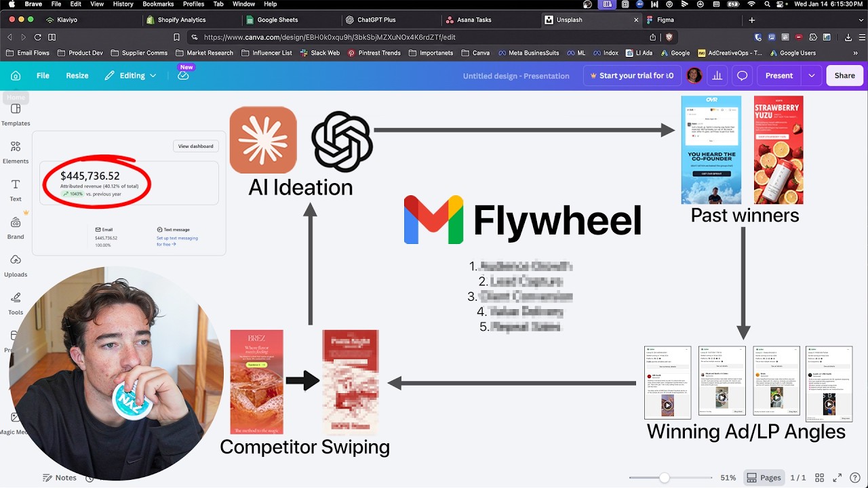Open the Canva help question icon
868x488 pixels.
pyautogui.click(x=855, y=478)
